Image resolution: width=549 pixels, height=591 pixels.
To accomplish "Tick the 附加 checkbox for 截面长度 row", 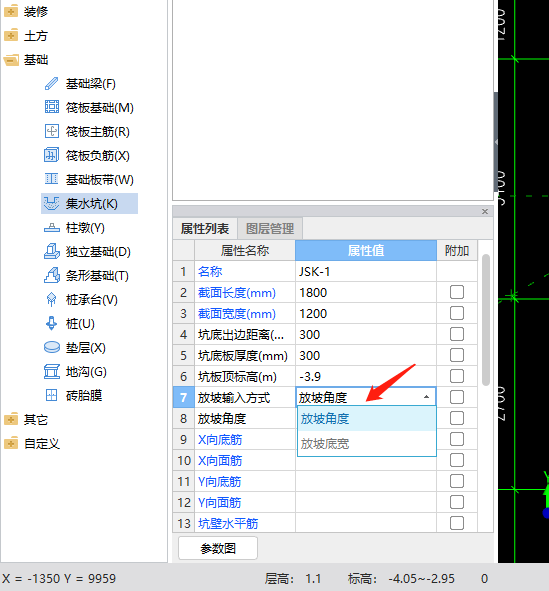I will pos(457,292).
